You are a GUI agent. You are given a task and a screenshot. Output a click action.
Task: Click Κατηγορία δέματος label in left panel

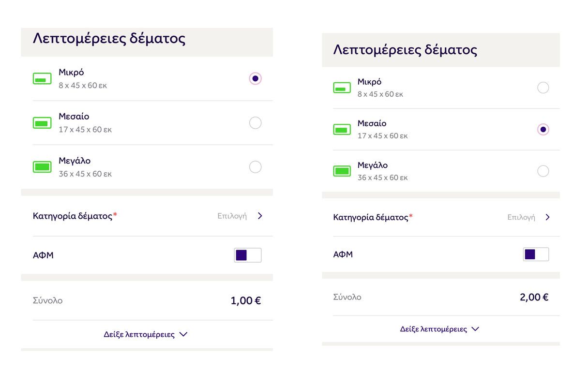pyautogui.click(x=75, y=216)
